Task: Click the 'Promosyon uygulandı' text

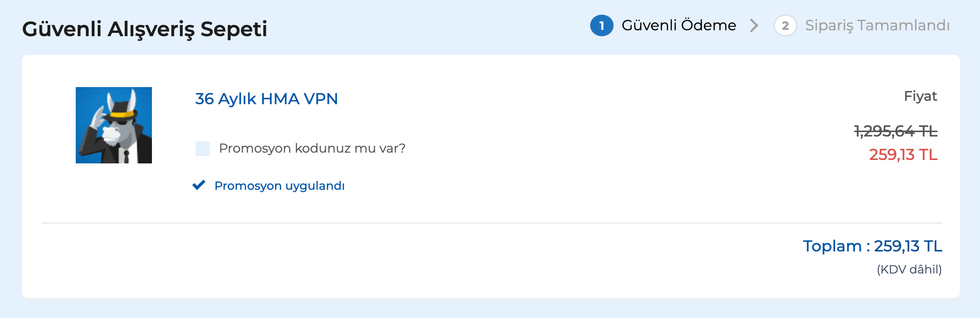Action: pos(279,186)
